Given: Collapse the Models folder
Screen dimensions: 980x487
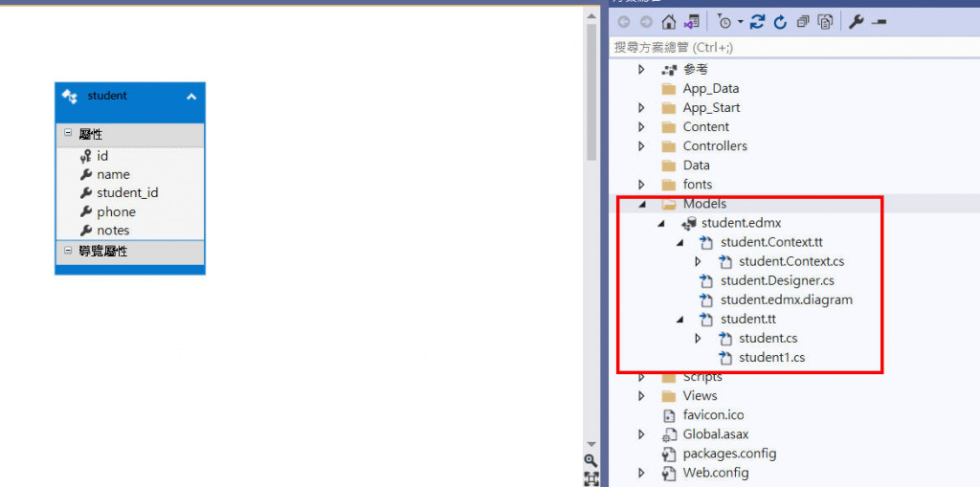Looking at the screenshot, I should (x=642, y=204).
